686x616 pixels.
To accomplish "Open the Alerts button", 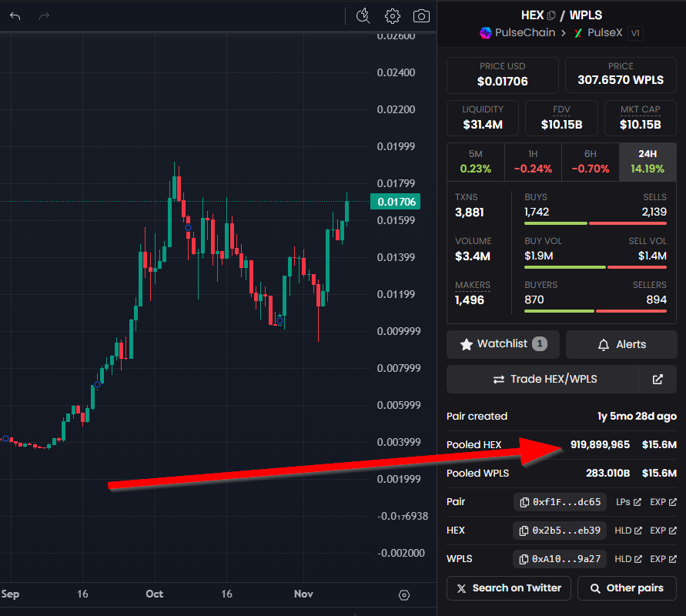I will coord(621,344).
